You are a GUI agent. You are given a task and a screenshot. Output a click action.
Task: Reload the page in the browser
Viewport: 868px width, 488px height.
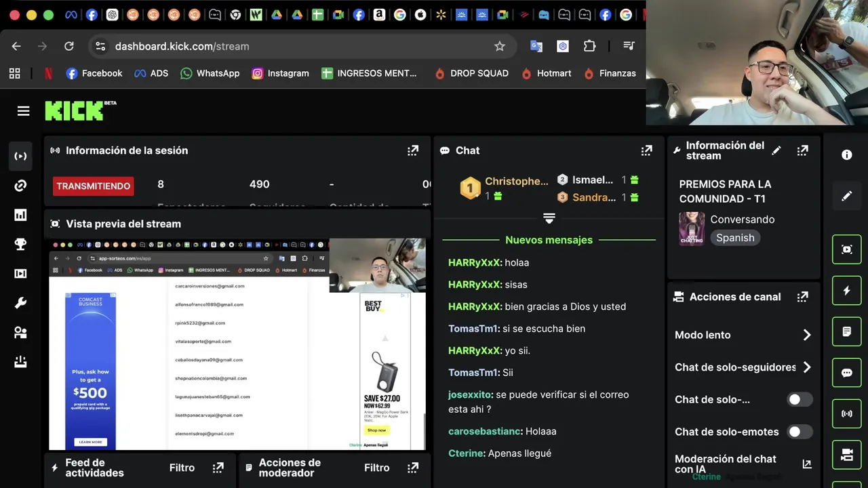[x=69, y=46]
